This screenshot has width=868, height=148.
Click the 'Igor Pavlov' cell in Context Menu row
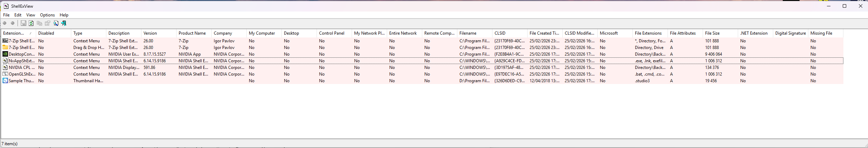pos(229,41)
